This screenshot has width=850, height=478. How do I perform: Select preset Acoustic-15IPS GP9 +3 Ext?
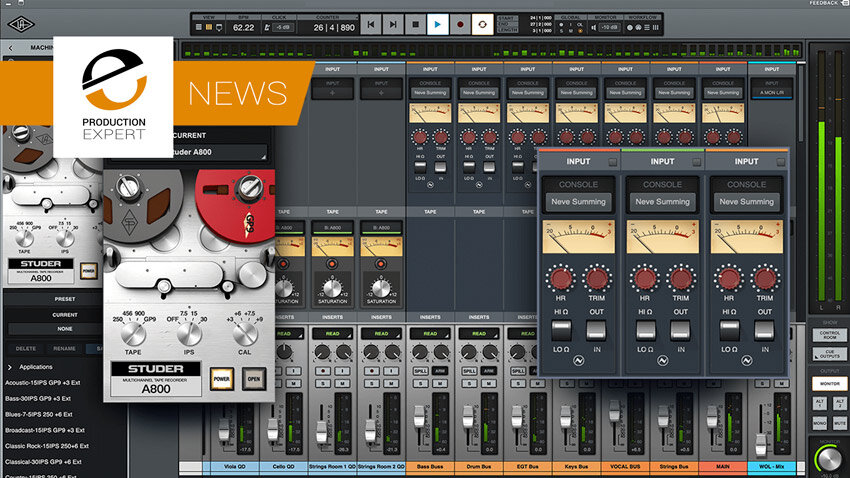tap(43, 383)
